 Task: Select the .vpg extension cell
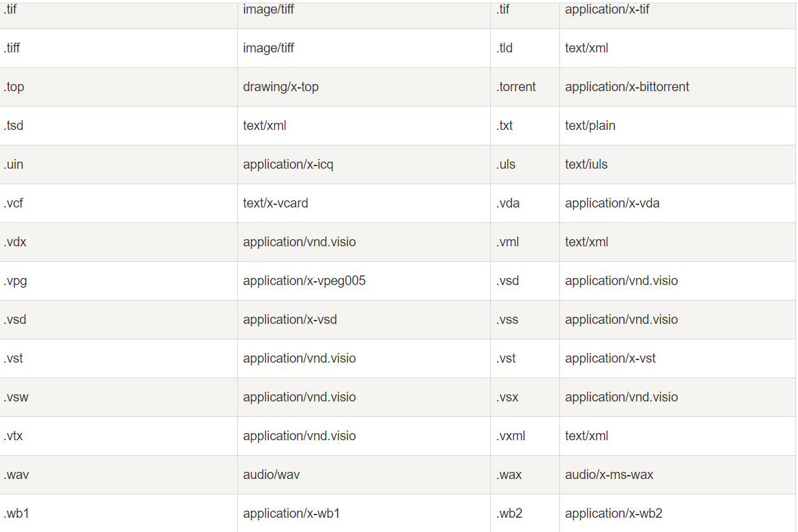[x=118, y=281]
